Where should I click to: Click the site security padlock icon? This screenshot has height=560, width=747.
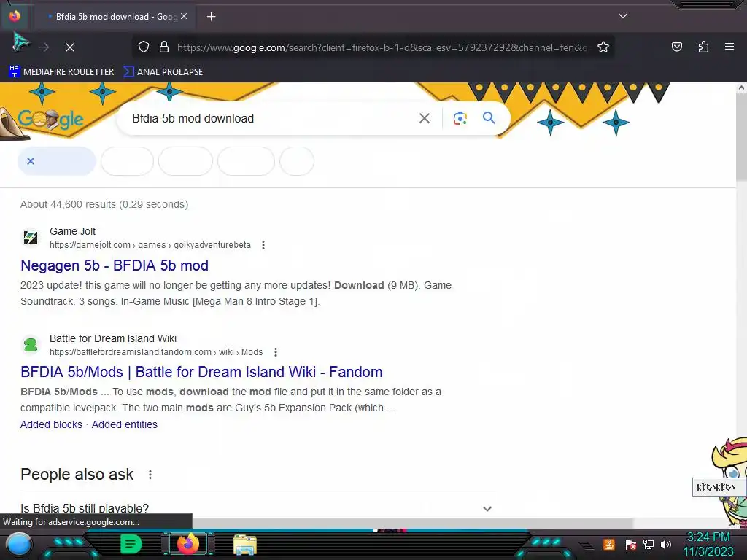click(x=164, y=47)
